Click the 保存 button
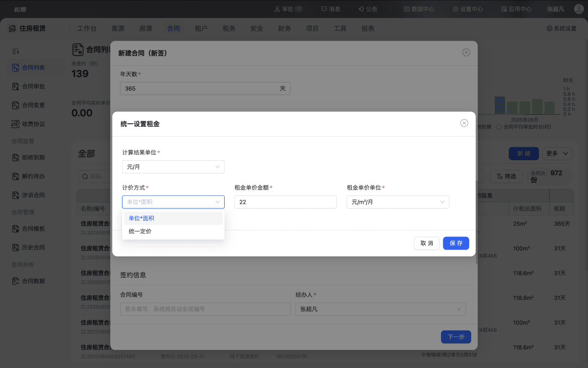This screenshot has height=368, width=588. [456, 243]
